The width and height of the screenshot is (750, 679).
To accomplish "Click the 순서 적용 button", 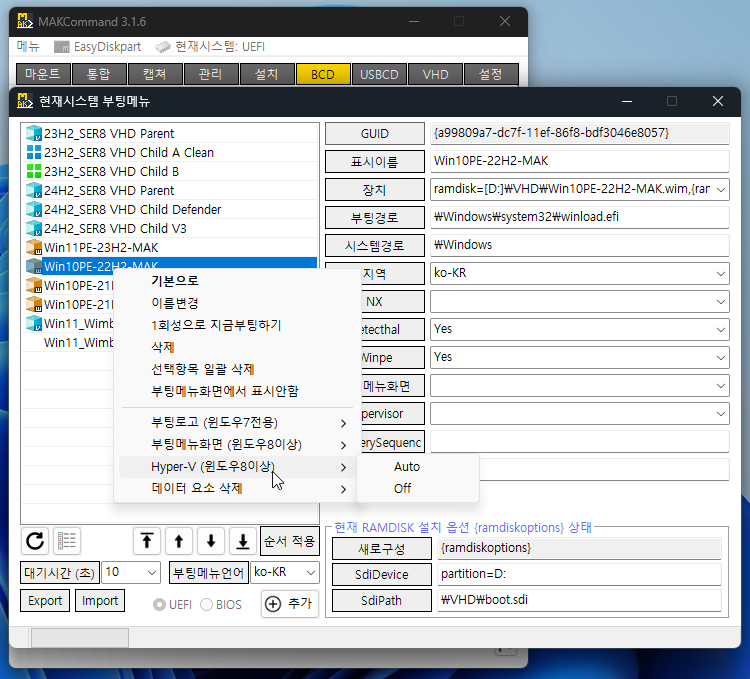I will 289,541.
